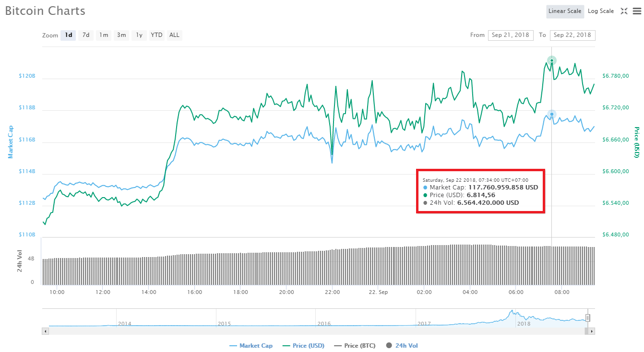Screen dimensions: 644x352
Task: Click the $6.600,00 price axis label
Action: coord(616,171)
